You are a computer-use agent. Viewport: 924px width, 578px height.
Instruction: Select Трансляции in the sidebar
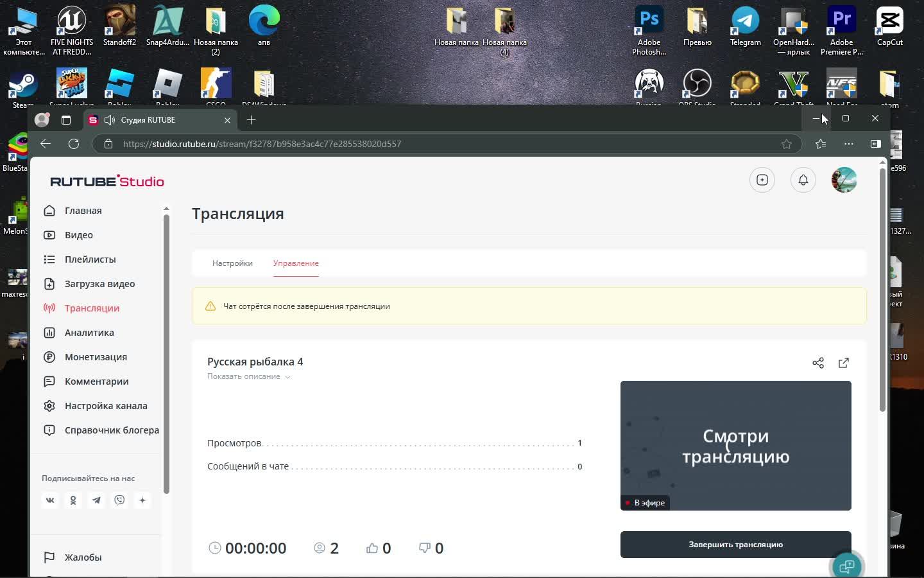(x=81, y=308)
